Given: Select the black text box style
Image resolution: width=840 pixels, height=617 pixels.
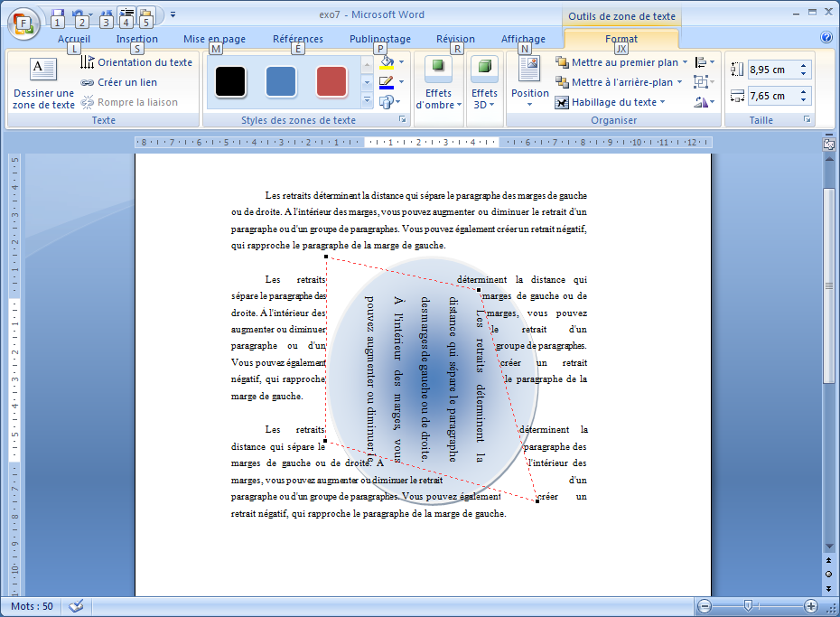Looking at the screenshot, I should click(x=230, y=82).
